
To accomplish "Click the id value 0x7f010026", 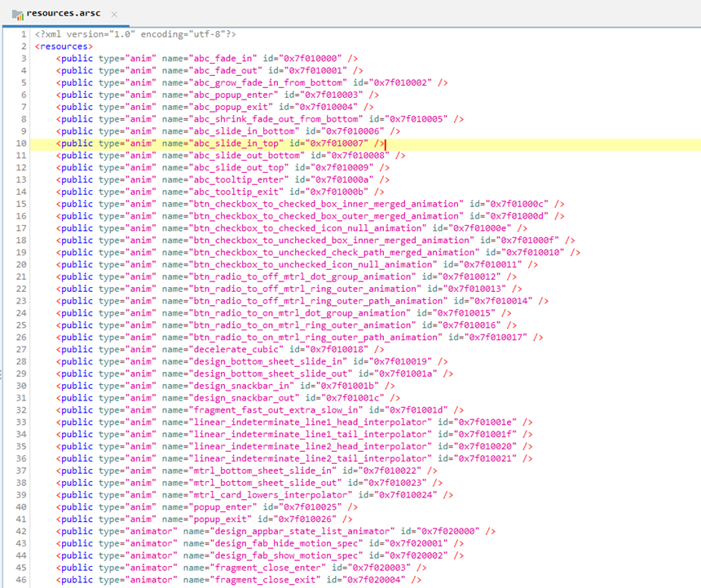I will 305,518.
